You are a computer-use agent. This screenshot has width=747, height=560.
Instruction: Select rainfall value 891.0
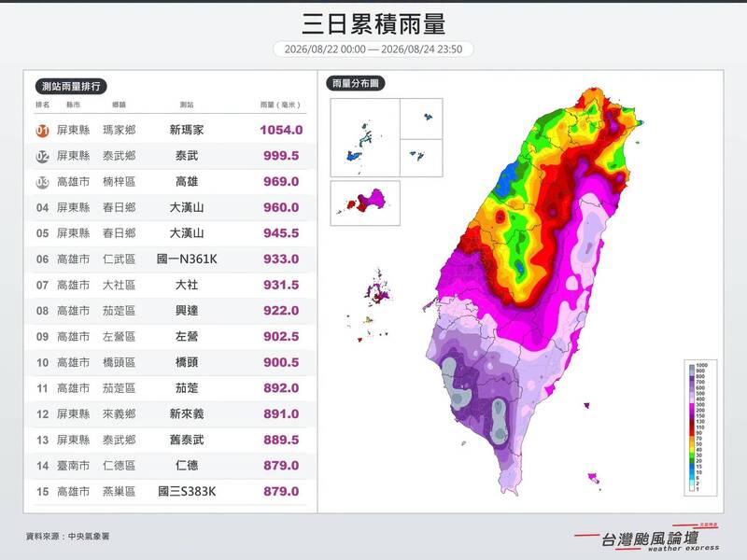281,413
